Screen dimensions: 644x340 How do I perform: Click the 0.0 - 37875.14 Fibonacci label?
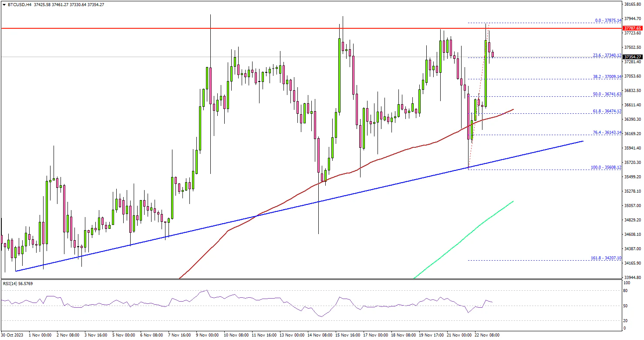coord(607,20)
